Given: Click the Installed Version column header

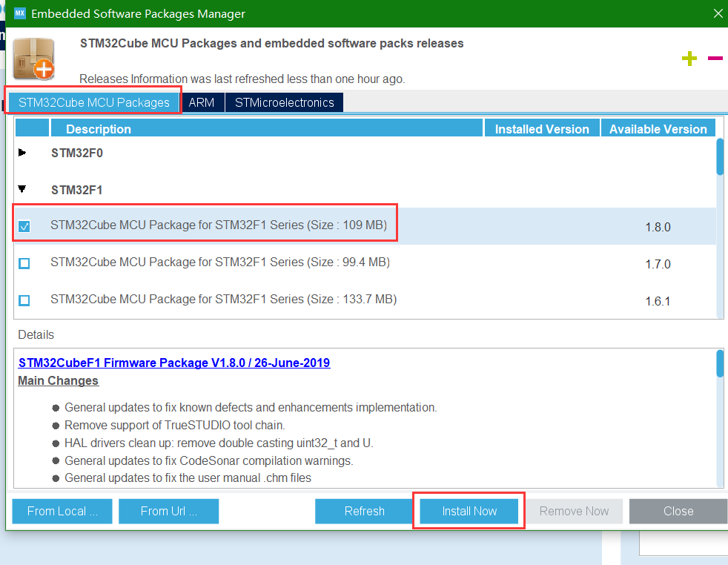Looking at the screenshot, I should point(542,128).
